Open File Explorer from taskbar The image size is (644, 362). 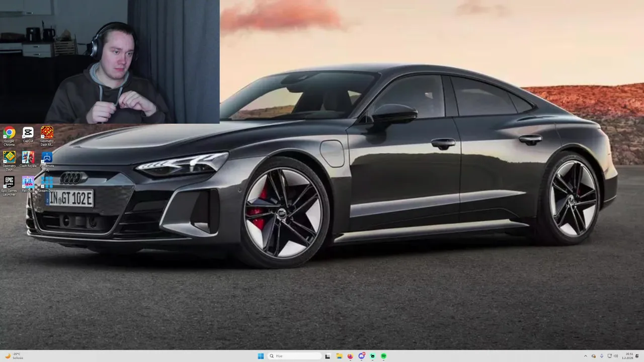(339, 356)
